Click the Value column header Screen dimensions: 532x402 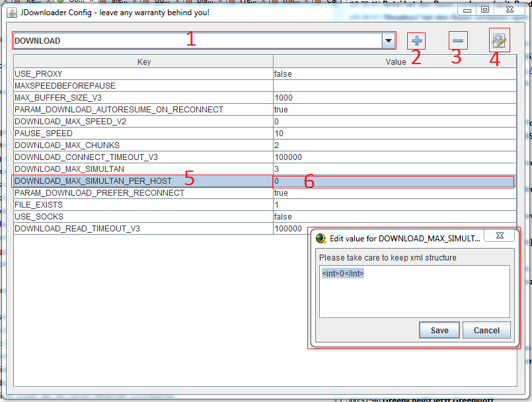pyautogui.click(x=395, y=61)
